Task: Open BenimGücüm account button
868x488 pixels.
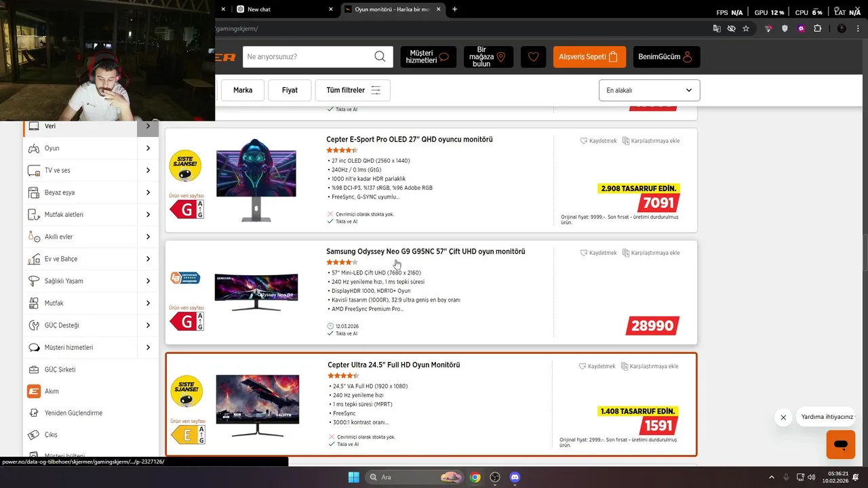Action: point(667,57)
